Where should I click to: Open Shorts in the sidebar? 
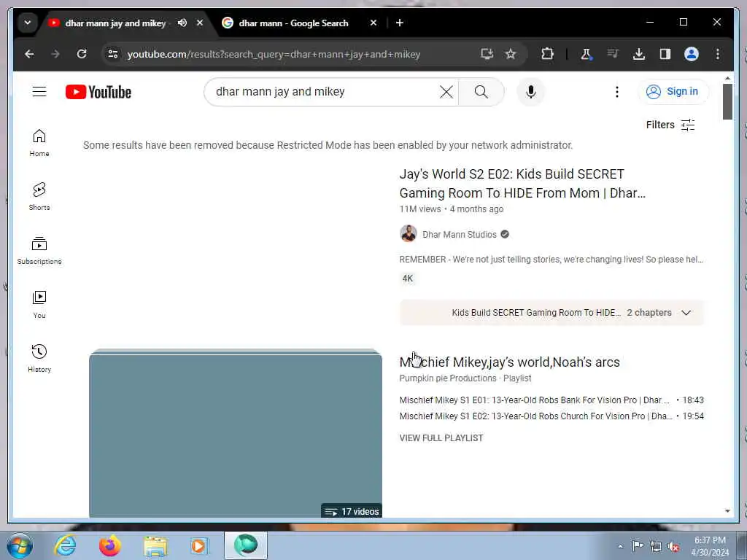point(39,196)
